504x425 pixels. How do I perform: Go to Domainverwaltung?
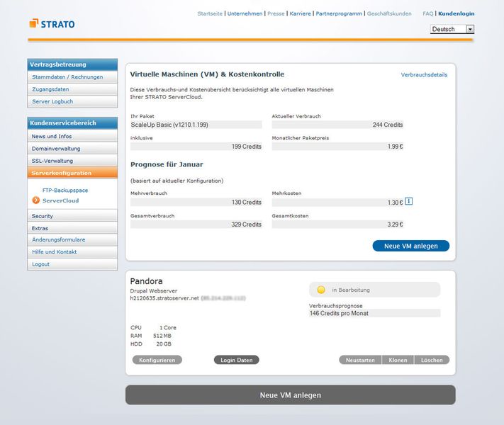point(72,149)
